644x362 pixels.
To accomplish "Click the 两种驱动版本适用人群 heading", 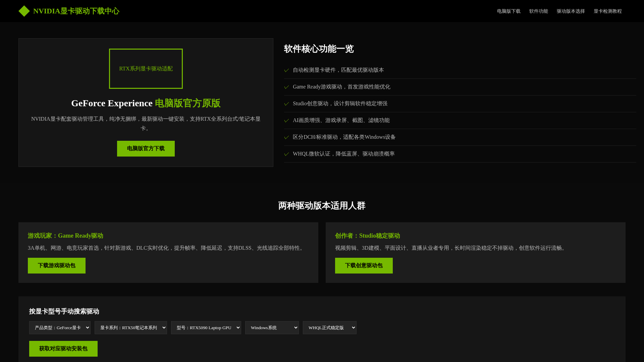I will click(322, 206).
